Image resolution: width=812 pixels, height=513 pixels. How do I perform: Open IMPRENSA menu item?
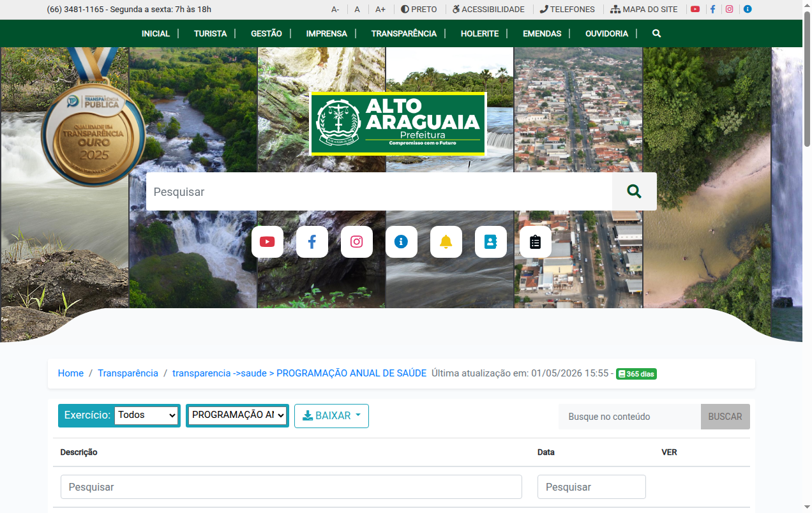(326, 33)
